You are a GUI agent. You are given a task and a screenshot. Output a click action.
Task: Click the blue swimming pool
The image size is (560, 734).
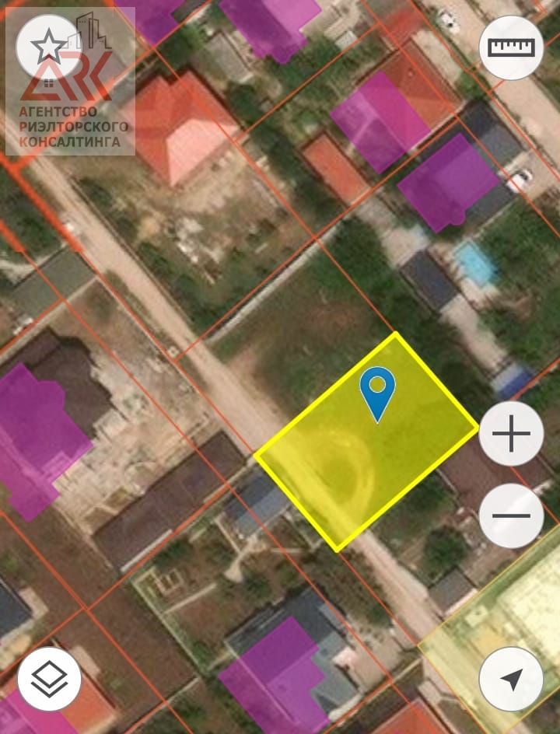474,263
